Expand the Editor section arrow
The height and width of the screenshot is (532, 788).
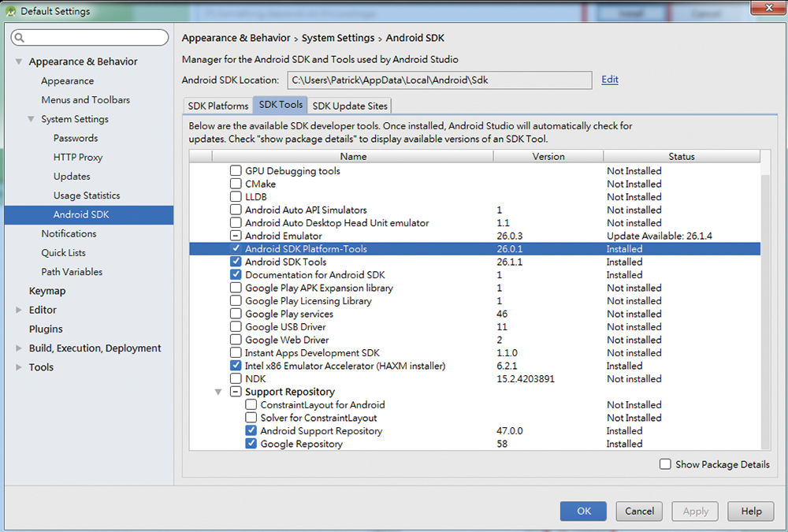click(x=19, y=310)
